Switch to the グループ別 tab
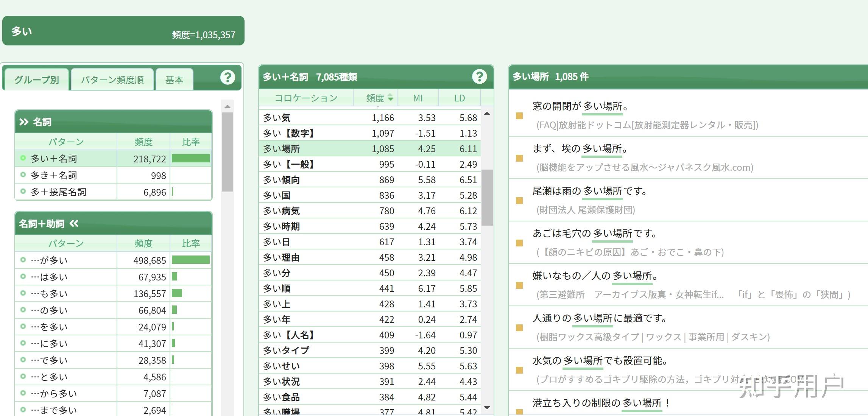The width and height of the screenshot is (868, 416). [x=36, y=79]
